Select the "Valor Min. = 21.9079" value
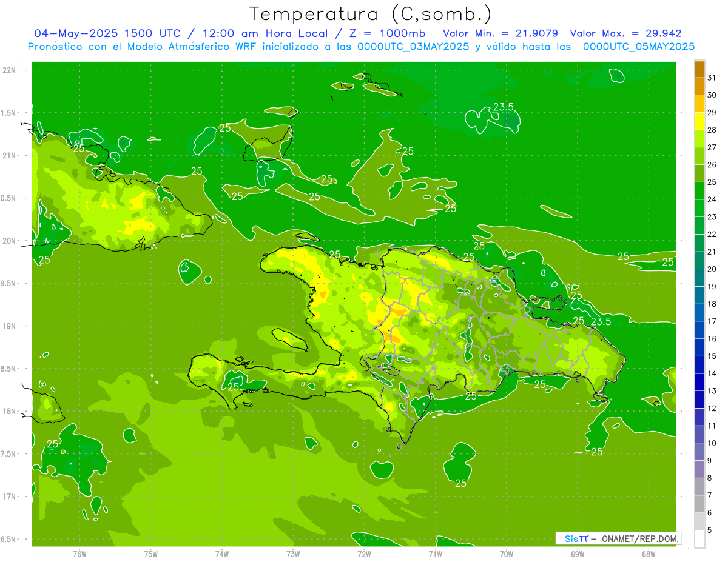 500,33
